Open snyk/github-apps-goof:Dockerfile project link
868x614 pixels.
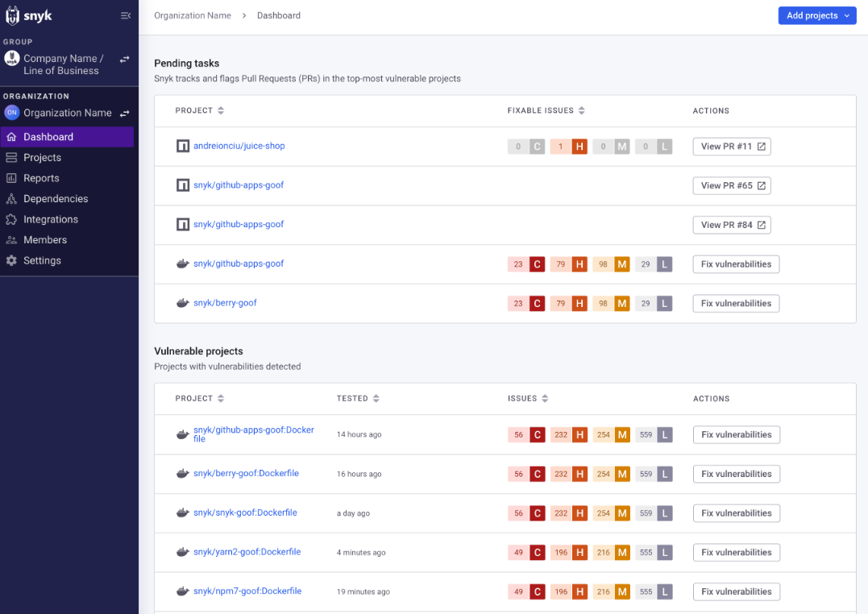[x=254, y=434]
